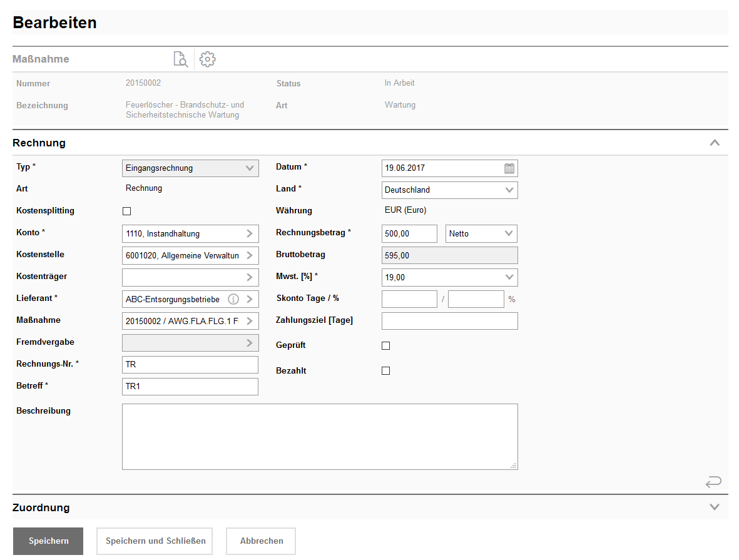This screenshot has width=739, height=560.
Task: Click the return arrow icon below Beschreibung
Action: (713, 482)
